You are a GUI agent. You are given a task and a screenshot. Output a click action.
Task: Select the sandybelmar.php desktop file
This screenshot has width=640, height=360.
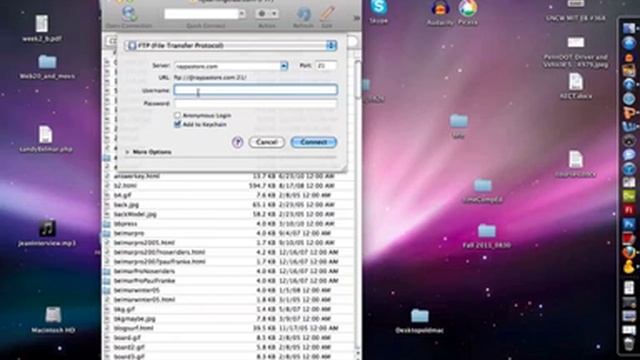pos(46,140)
